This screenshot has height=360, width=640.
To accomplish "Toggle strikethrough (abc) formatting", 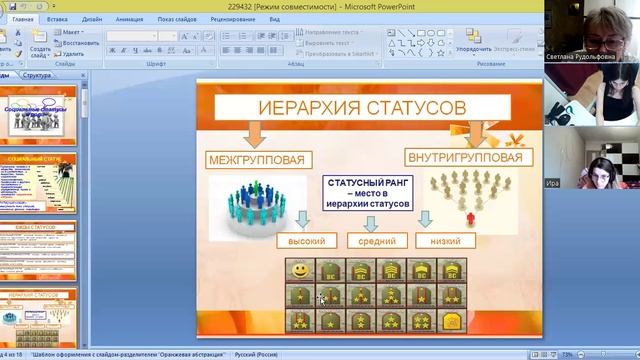I will (x=147, y=51).
